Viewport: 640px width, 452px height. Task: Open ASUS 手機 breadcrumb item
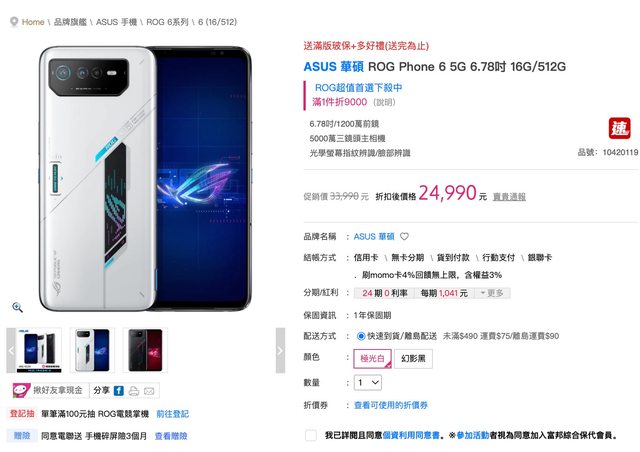click(x=116, y=22)
